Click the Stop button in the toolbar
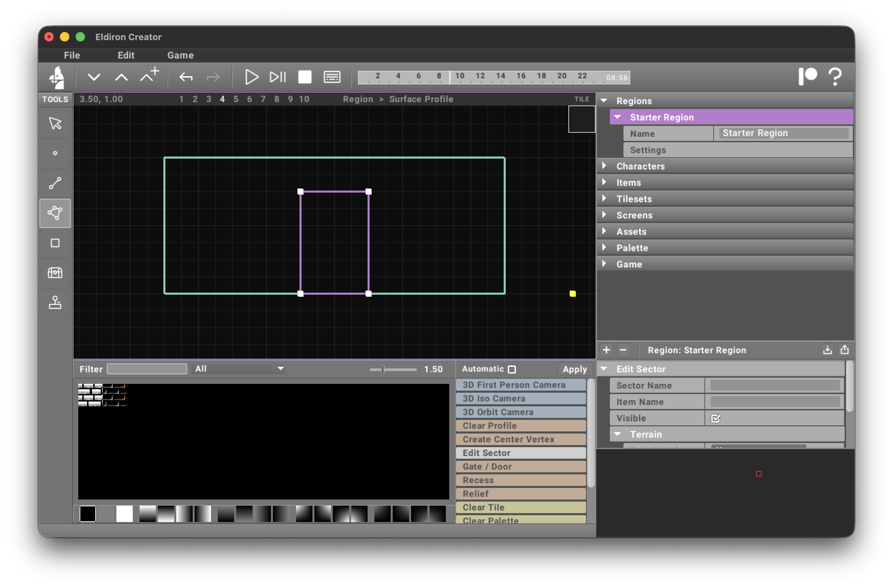Image resolution: width=893 pixels, height=588 pixels. coord(304,77)
